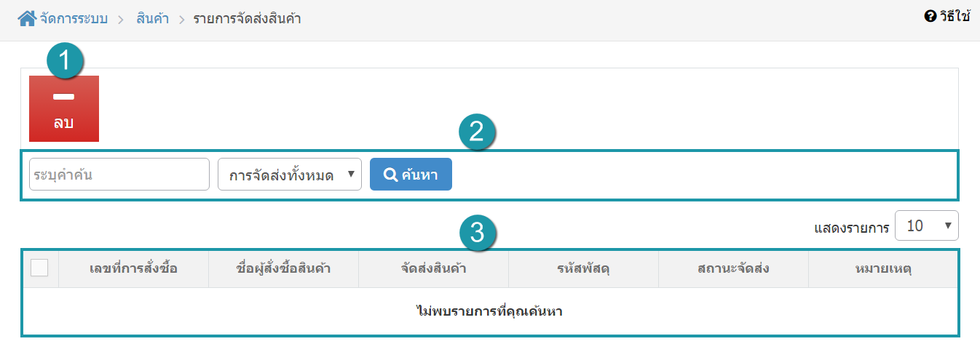The width and height of the screenshot is (980, 344).
Task: Go to จัดการระบบ breadcrumb link
Action: click(74, 19)
